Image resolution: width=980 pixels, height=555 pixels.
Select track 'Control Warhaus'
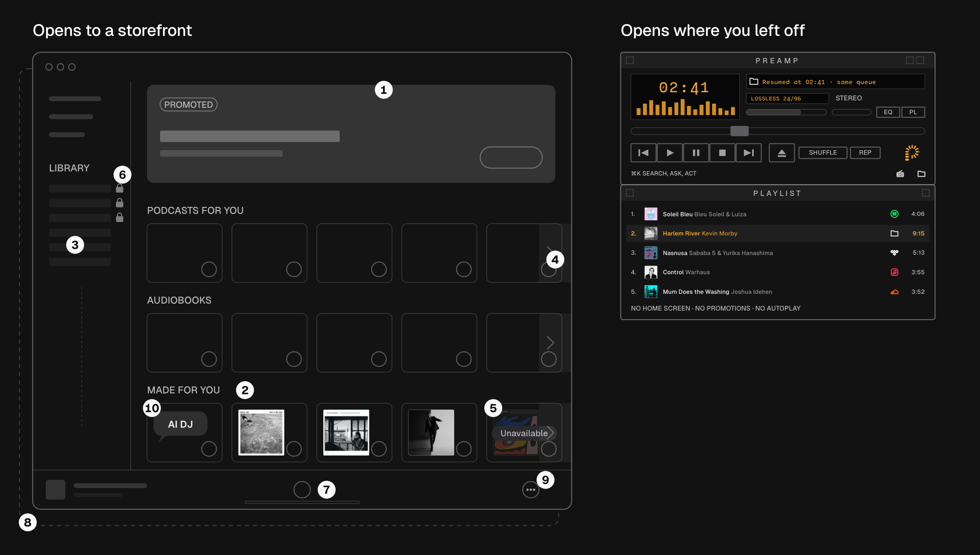[777, 272]
